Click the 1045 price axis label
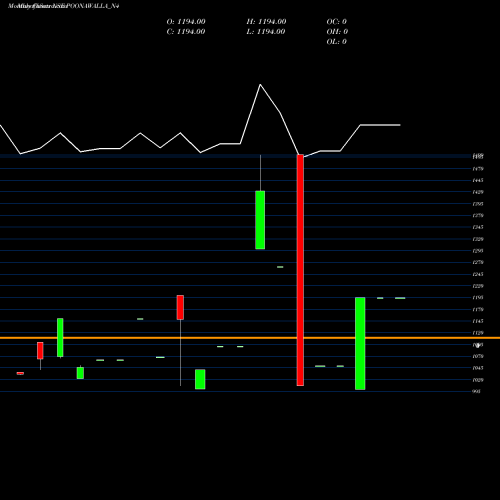The image size is (500, 500). tap(478, 368)
